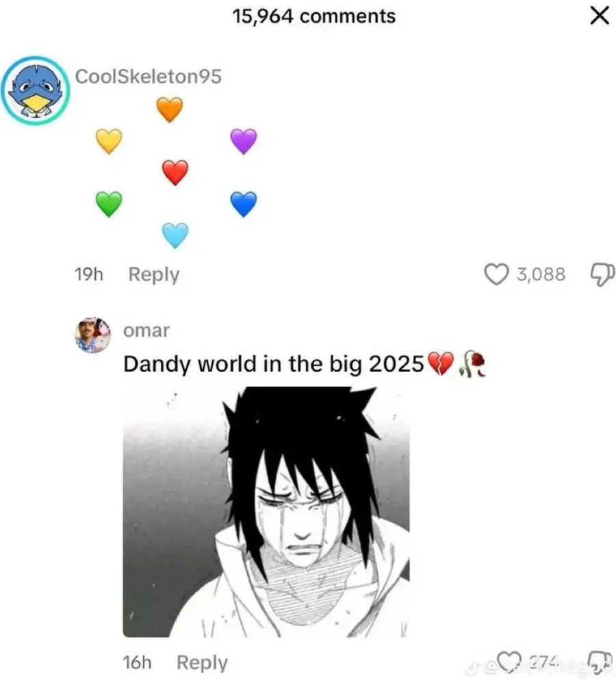
Task: Reply to omar's comment
Action: (x=202, y=663)
